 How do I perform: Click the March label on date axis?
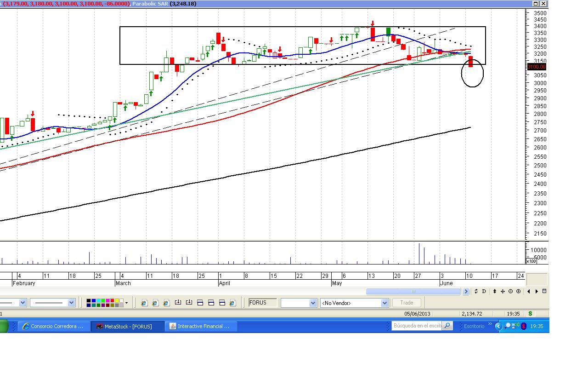(123, 283)
